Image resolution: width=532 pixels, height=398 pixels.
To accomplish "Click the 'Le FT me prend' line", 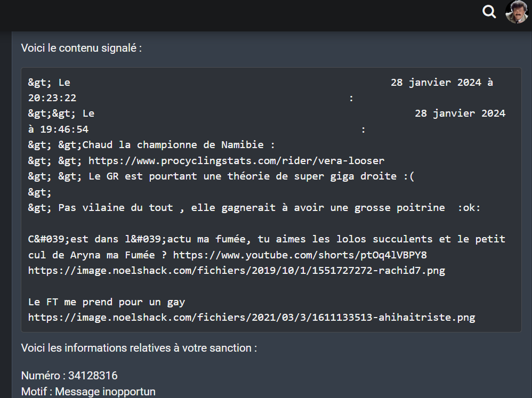I will click(x=107, y=302).
